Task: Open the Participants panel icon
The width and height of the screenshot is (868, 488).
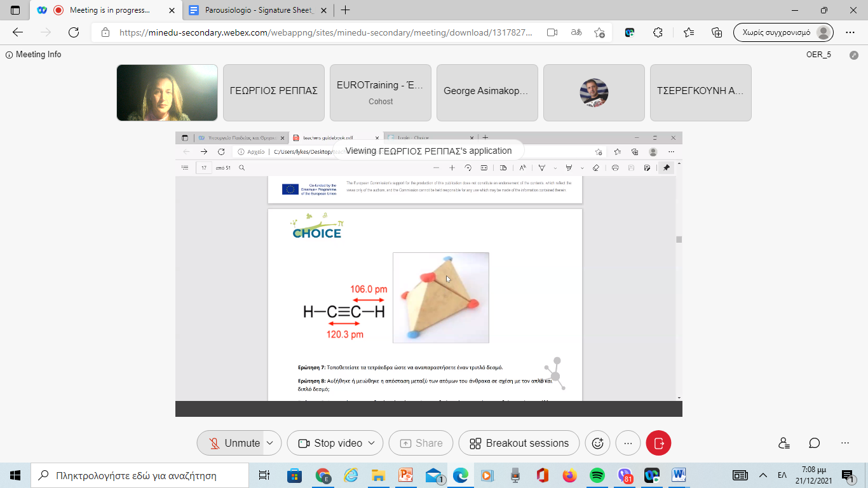Action: click(x=784, y=443)
